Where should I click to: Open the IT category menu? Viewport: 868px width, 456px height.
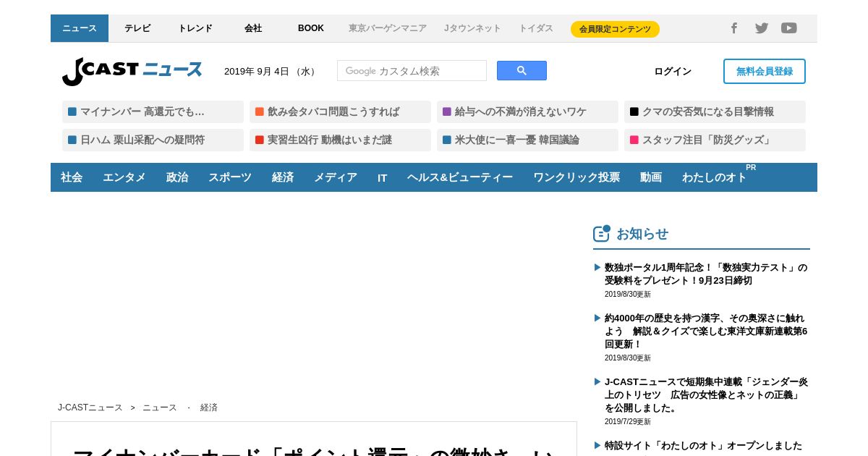point(382,177)
